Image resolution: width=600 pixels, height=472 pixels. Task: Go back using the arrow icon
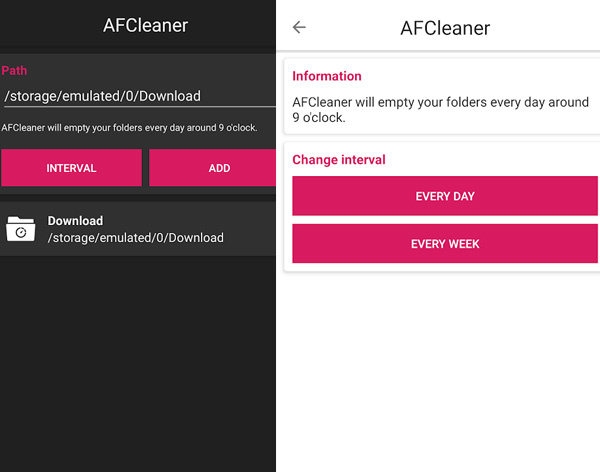click(299, 27)
